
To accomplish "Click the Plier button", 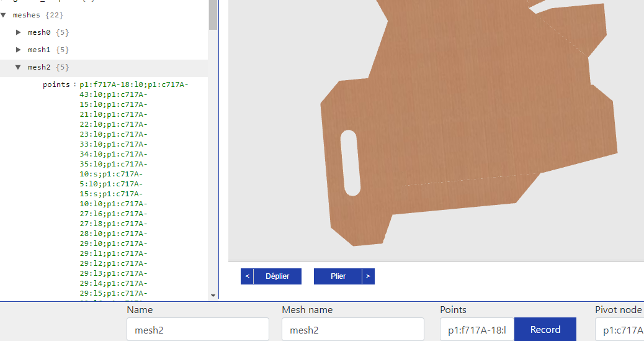I will click(338, 276).
